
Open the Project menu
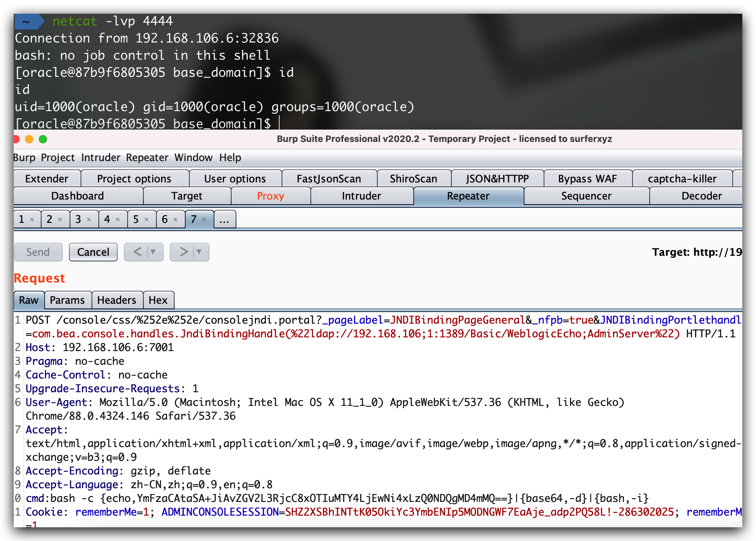pos(58,158)
